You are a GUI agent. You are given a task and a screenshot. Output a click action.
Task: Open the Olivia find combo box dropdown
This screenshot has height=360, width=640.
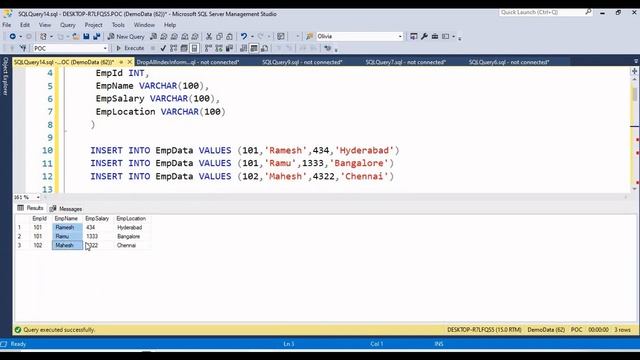(400, 36)
